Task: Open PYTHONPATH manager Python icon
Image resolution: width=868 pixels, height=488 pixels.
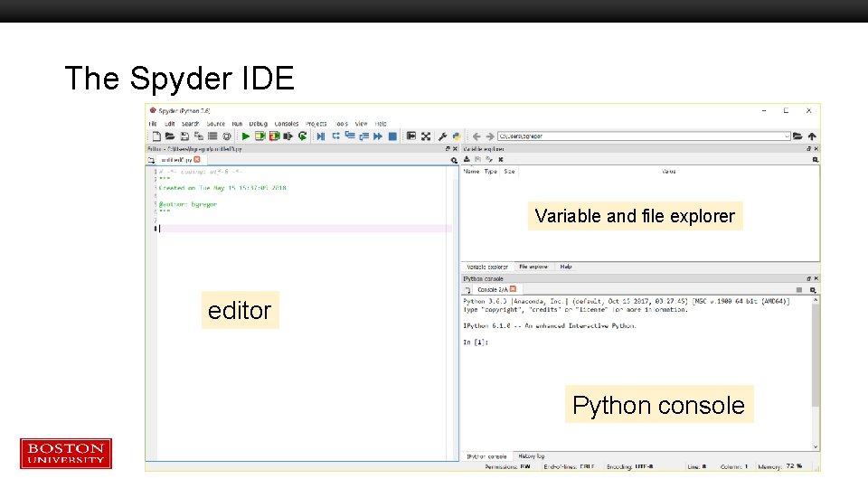Action: pyautogui.click(x=456, y=136)
